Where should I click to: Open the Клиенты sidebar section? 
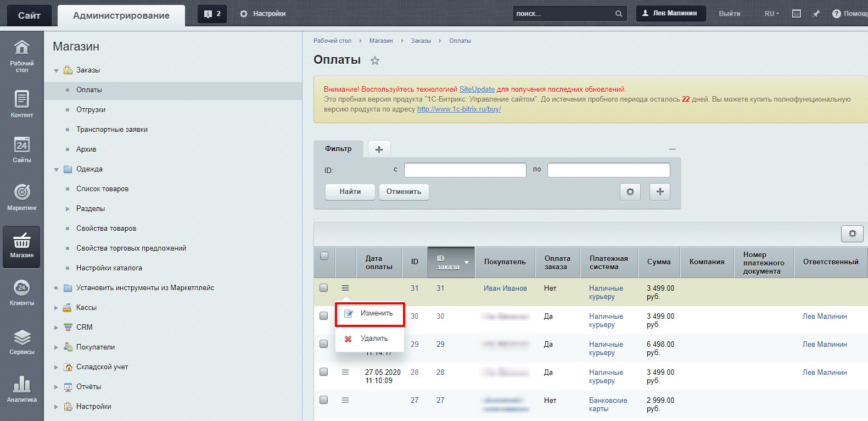pyautogui.click(x=21, y=293)
